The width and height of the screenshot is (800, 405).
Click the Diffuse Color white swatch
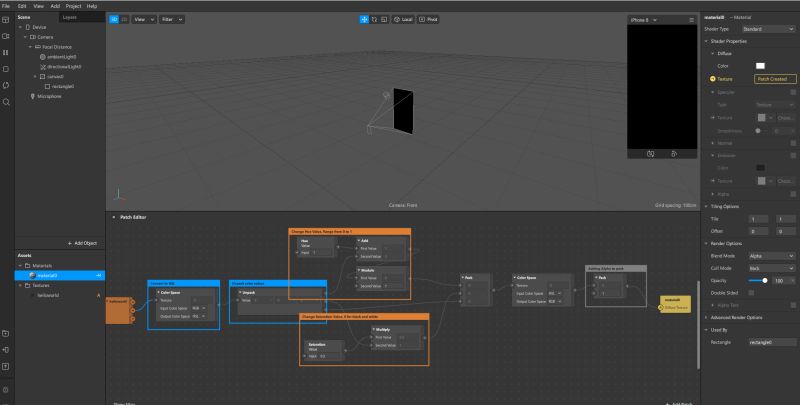[760, 66]
